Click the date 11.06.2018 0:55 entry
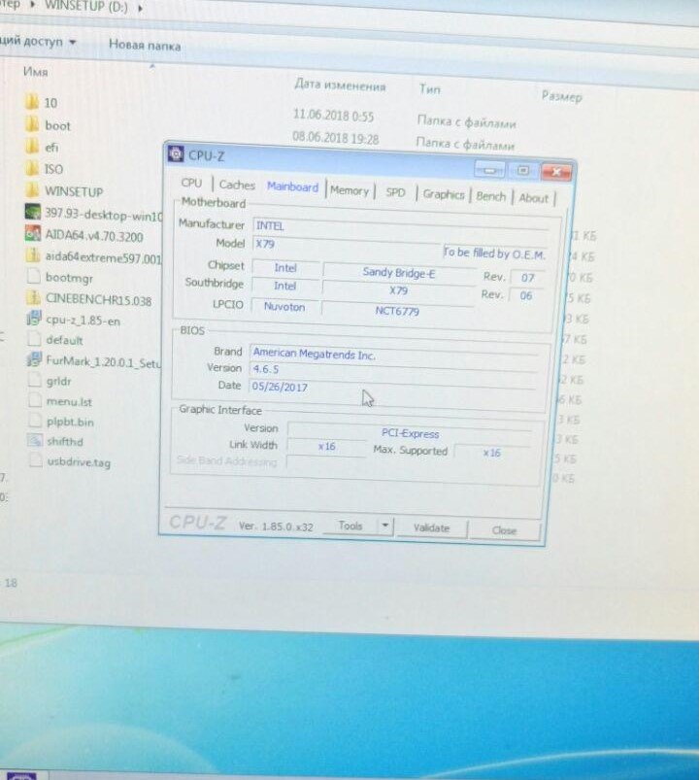Image resolution: width=700 pixels, height=780 pixels. pyautogui.click(x=333, y=116)
